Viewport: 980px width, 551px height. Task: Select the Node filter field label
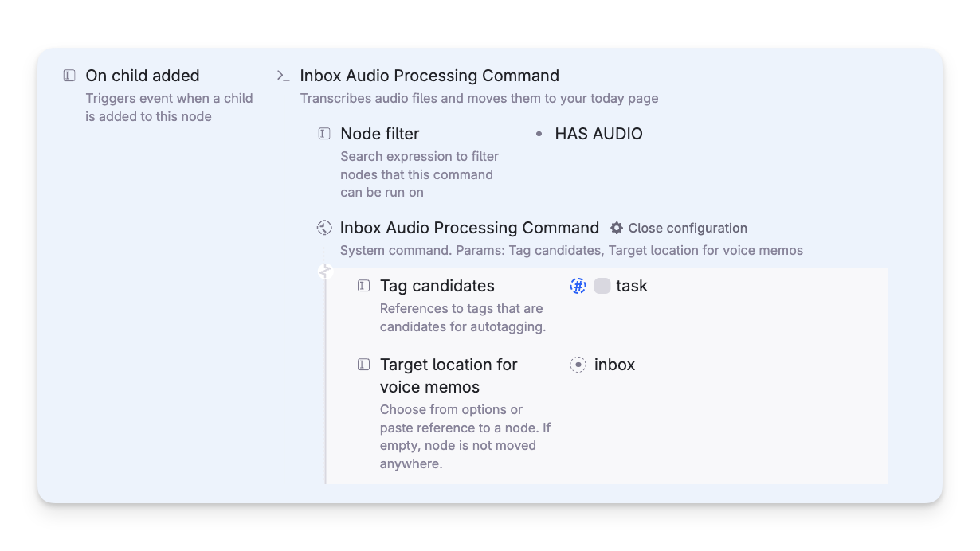click(x=380, y=134)
